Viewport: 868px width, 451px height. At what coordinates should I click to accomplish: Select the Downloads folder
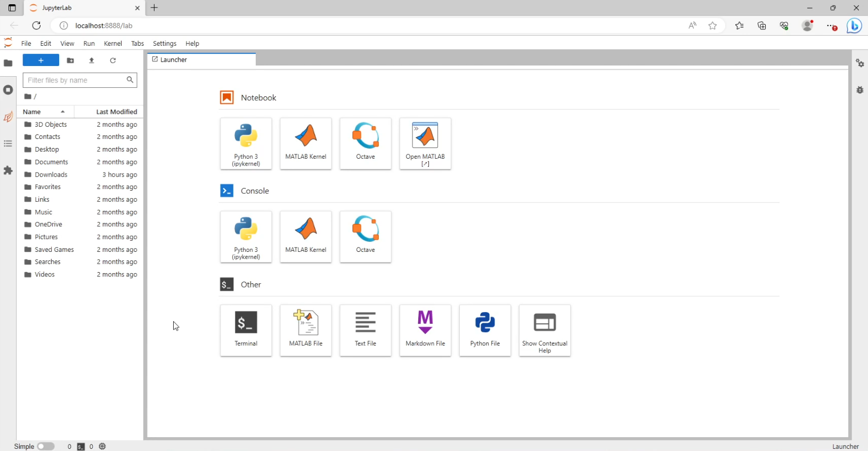tap(80, 175)
